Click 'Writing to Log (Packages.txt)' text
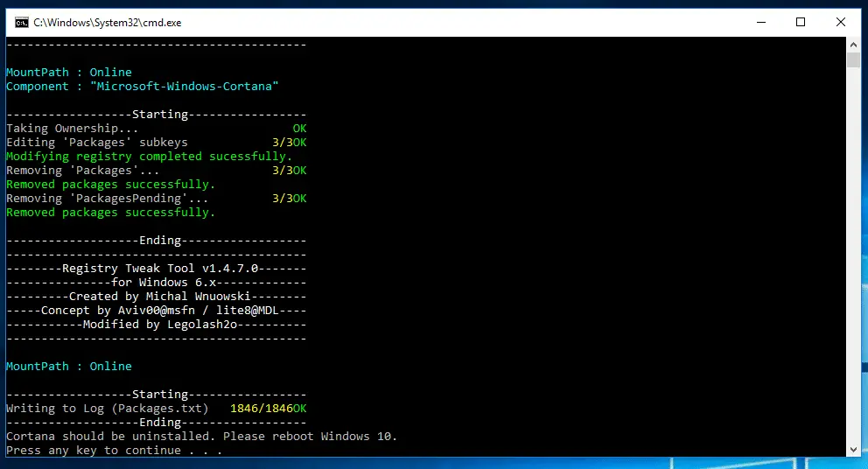 (108, 409)
